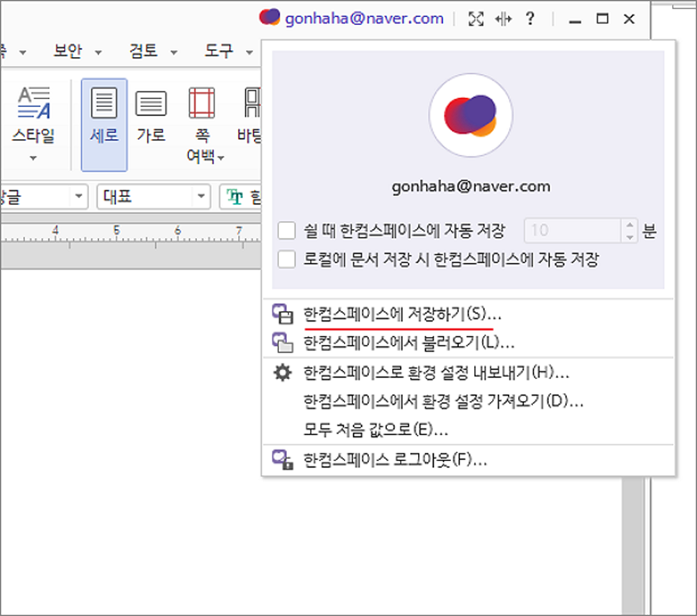697x616 pixels.
Task: Enable 쉴 때 한컴스페이스에 자동 저장 checkbox
Action: pyautogui.click(x=286, y=231)
